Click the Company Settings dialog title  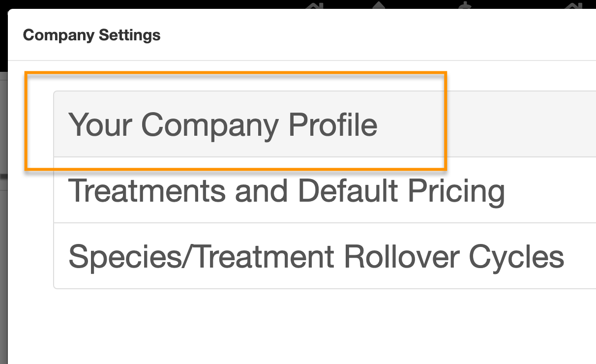pos(91,35)
